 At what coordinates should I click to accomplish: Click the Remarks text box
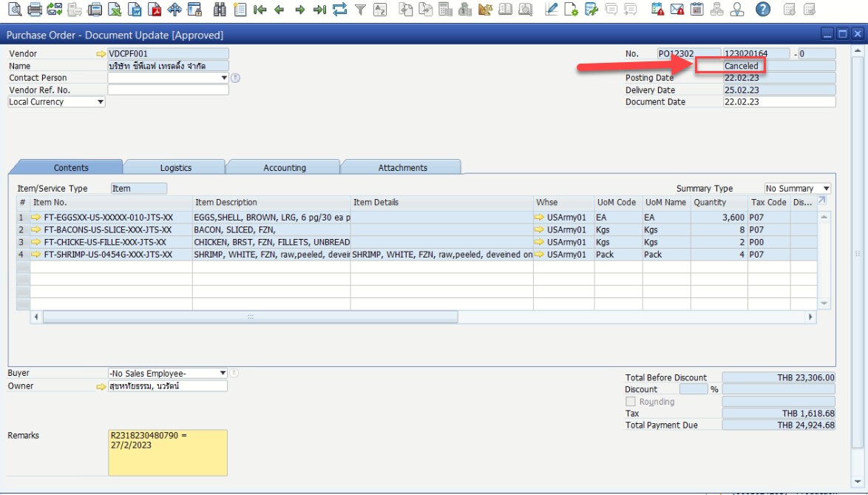click(x=168, y=453)
